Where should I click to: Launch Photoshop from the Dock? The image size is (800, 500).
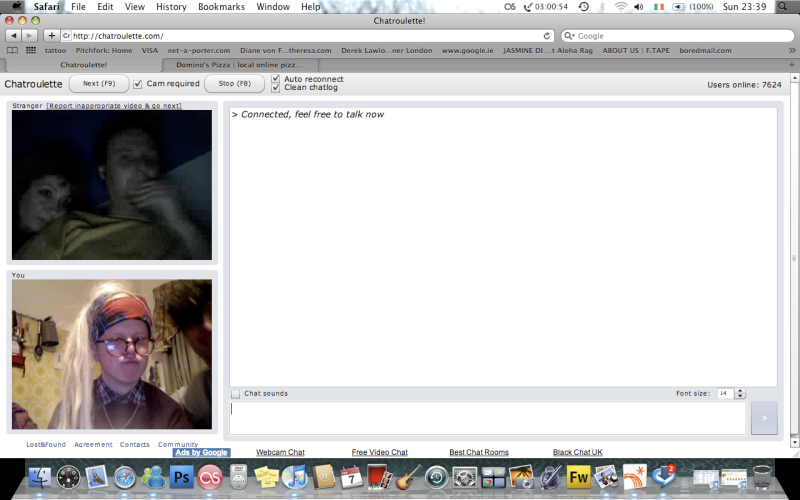tap(182, 478)
